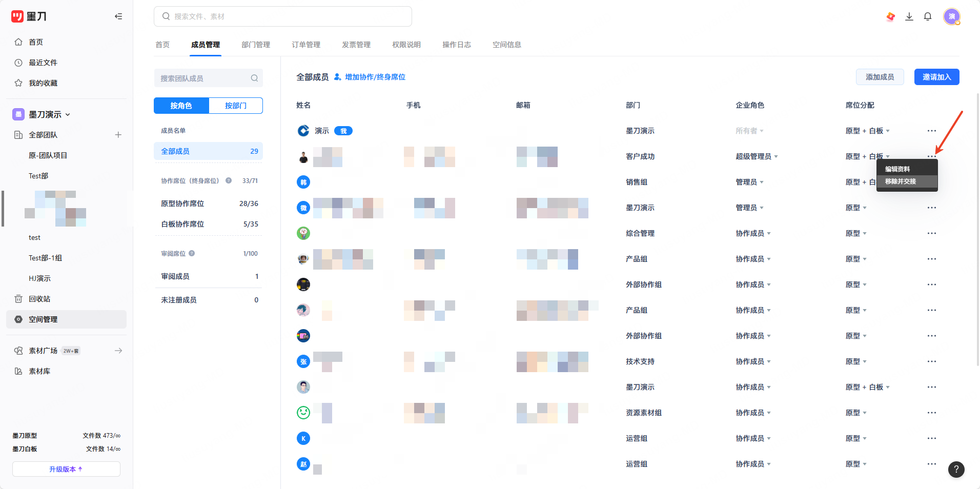Select 空间管理 in the sidebar
The image size is (980, 489).
[x=66, y=319]
